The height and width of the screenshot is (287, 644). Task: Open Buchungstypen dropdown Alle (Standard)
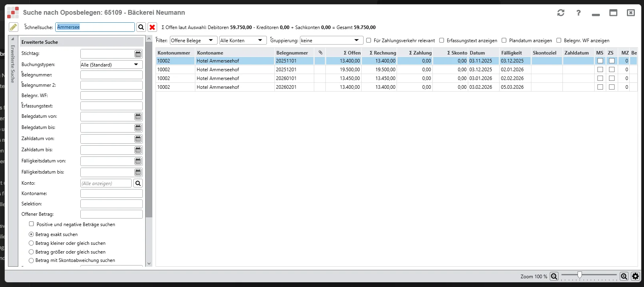tap(111, 64)
